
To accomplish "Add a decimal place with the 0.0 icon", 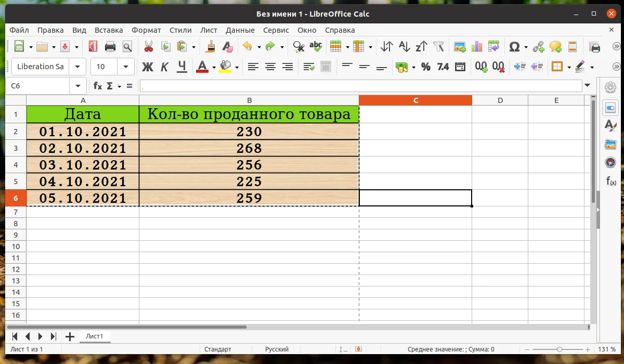I will (480, 67).
